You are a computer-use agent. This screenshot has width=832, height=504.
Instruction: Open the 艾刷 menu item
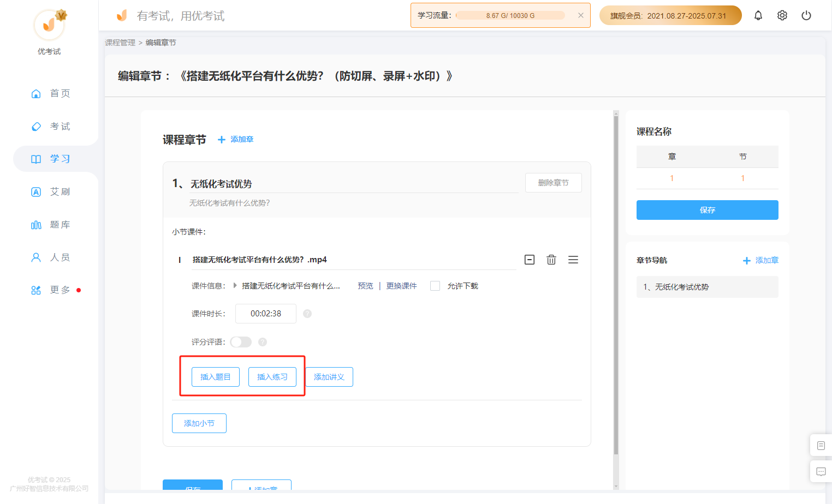coord(50,191)
